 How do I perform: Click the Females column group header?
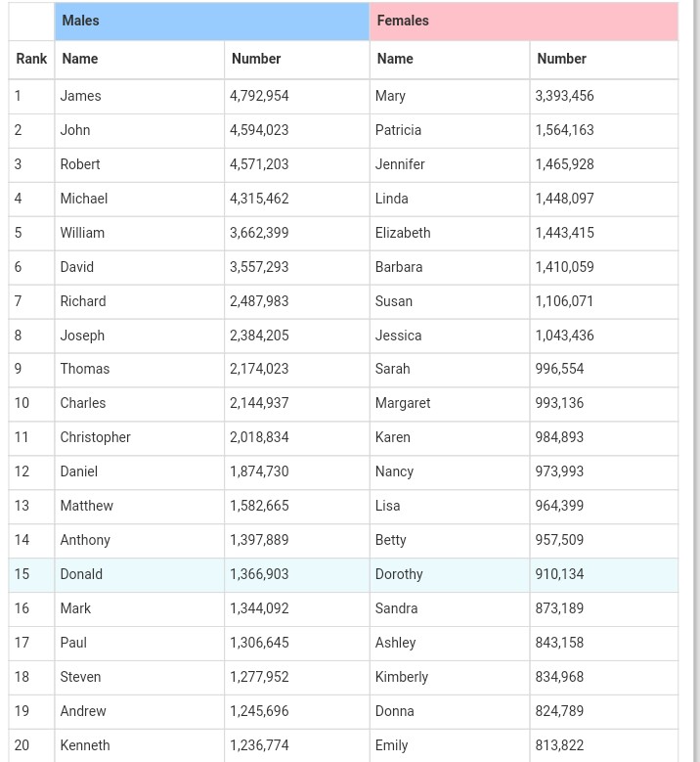tap(523, 21)
